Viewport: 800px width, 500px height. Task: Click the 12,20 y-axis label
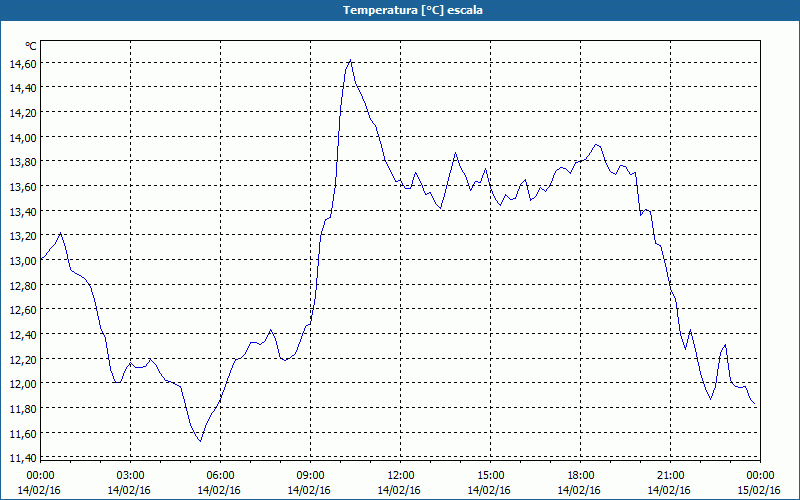point(23,359)
